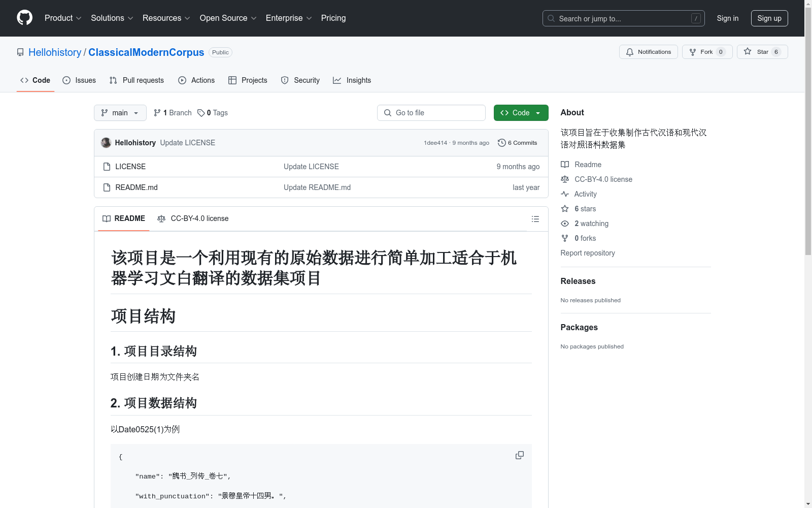Open the ClassicalModernCorpus repository link
Image resolution: width=812 pixels, height=508 pixels.
tap(146, 52)
